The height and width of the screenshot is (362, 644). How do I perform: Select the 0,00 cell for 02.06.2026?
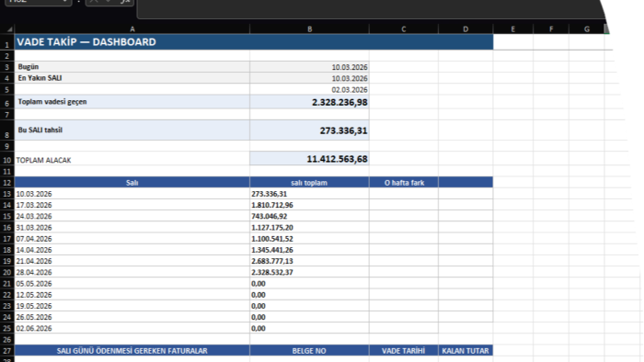[309, 328]
